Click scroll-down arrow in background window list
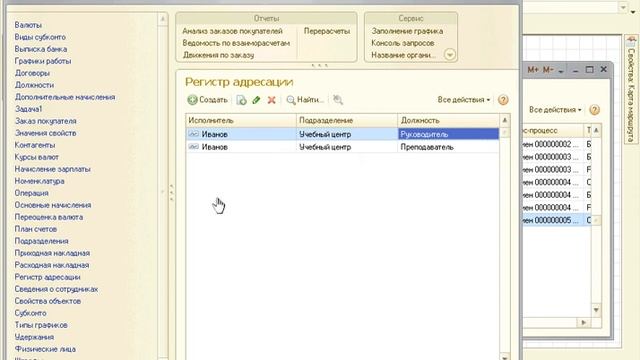Screen dimensions: 640x360 [x=596, y=310]
